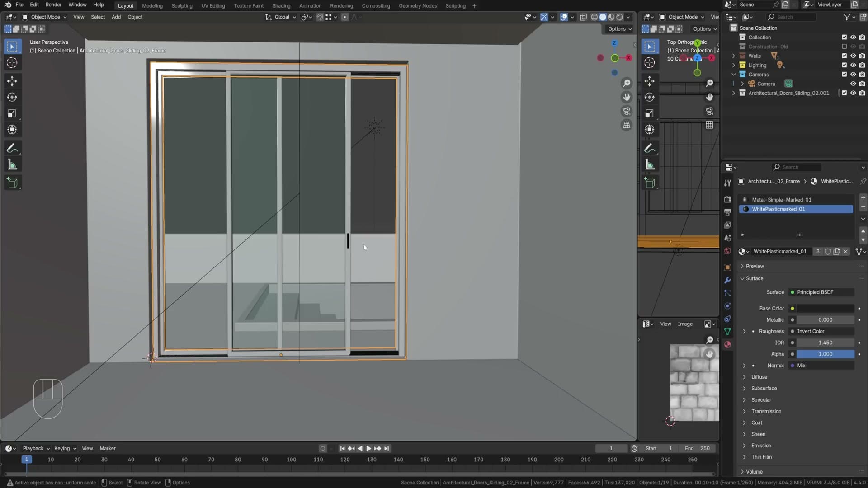Image resolution: width=868 pixels, height=488 pixels.
Task: Add a new material slot
Action: [x=863, y=198]
